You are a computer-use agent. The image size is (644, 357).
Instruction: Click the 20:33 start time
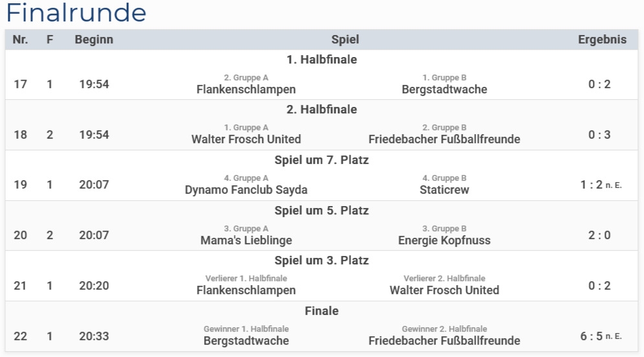click(x=94, y=336)
